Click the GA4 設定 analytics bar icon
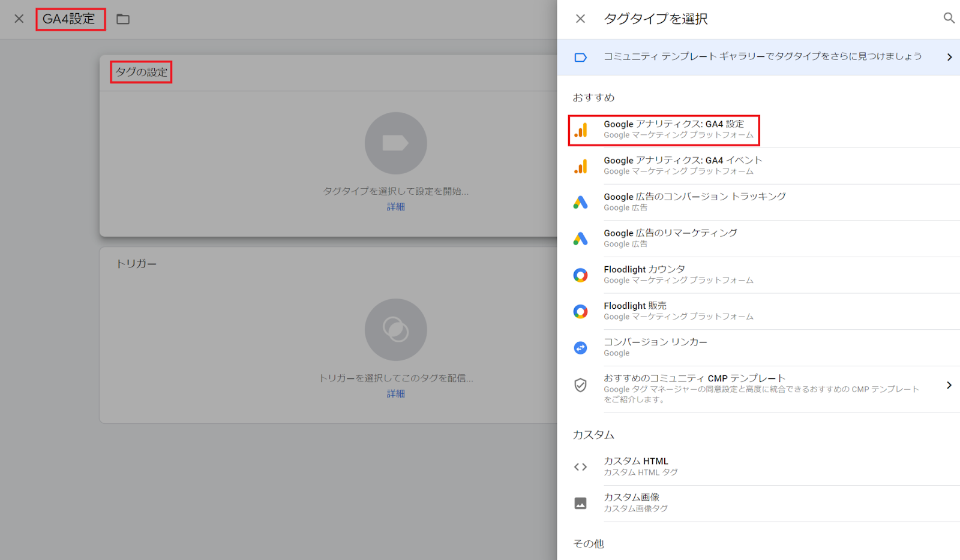 [581, 130]
